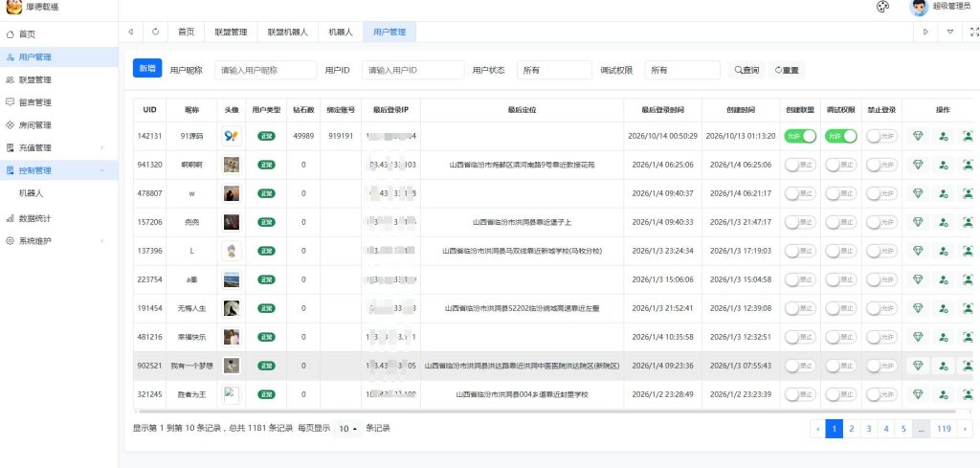This screenshot has height=468, width=980.
Task: Click the diamond icon for user 191454
Action: tap(918, 308)
